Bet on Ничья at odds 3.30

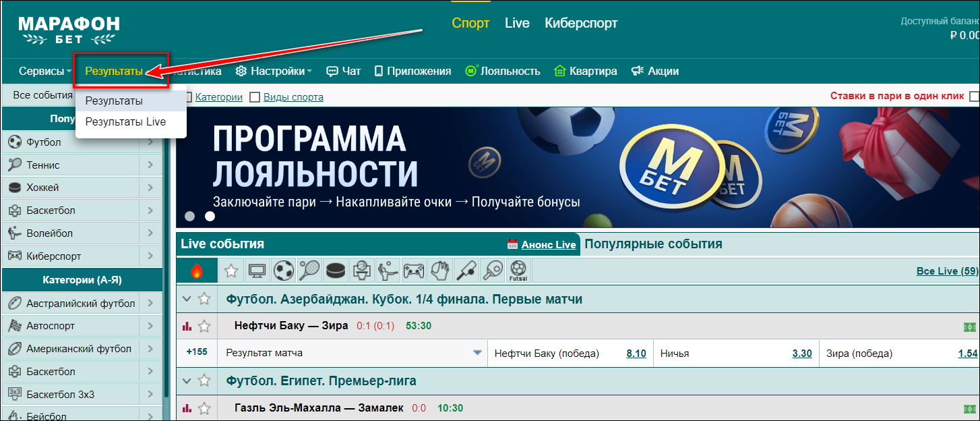[801, 354]
